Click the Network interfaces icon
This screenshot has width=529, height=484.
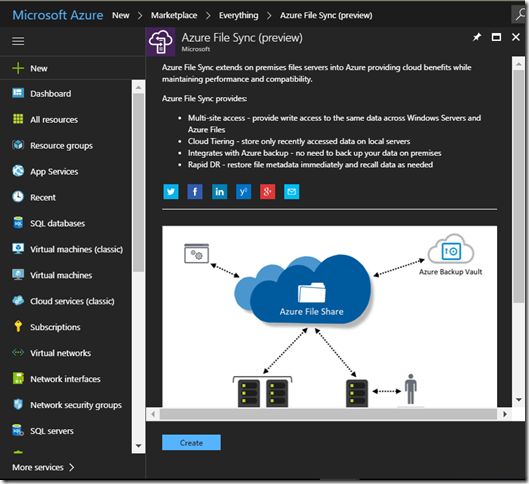pos(18,378)
